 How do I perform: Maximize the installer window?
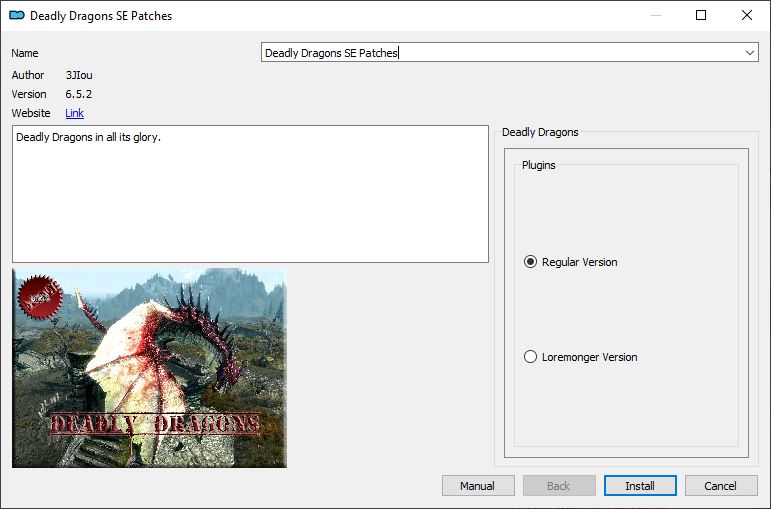click(x=701, y=16)
